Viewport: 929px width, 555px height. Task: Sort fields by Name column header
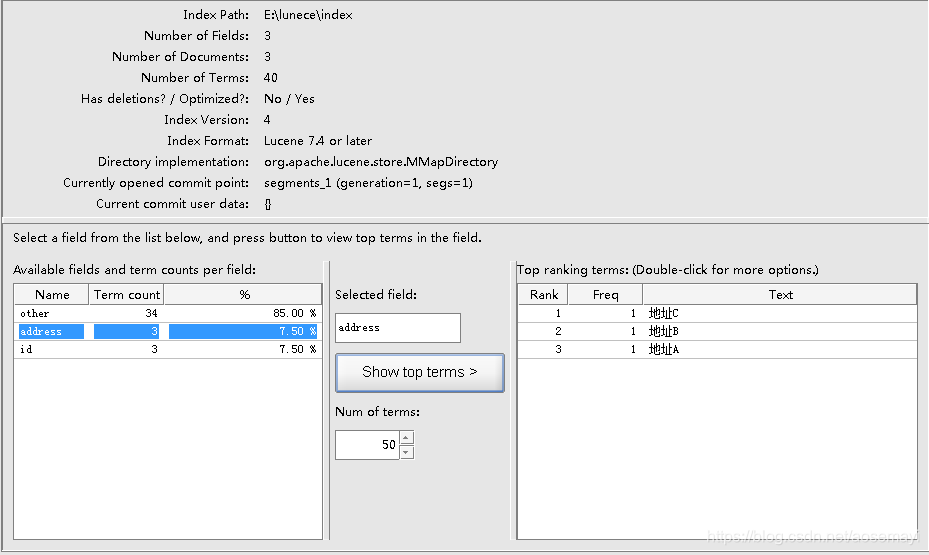(x=52, y=294)
